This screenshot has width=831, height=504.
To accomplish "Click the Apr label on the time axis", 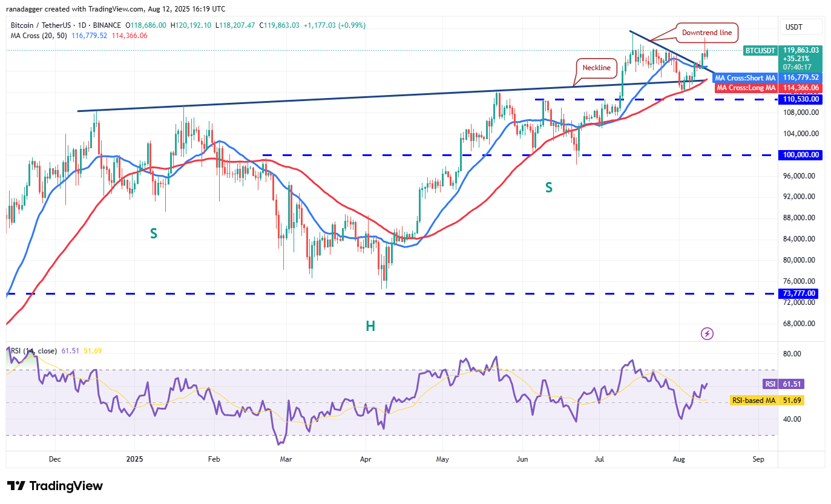I will pyautogui.click(x=365, y=459).
